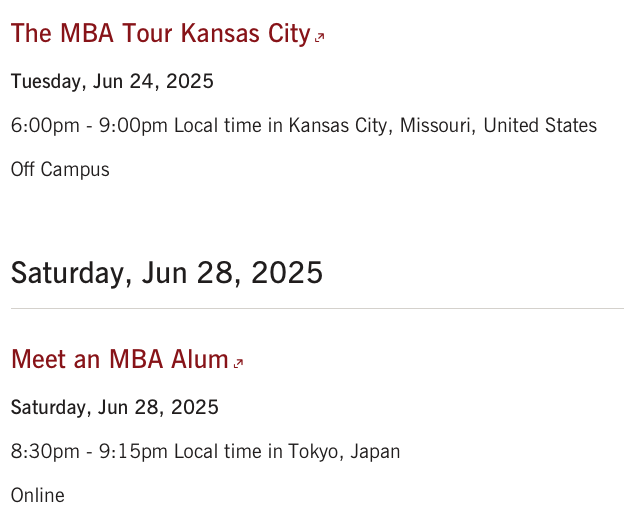Screen dimensions: 624x525
Task: Click external-link arrow icon beside Kansas City title
Action: (x=320, y=37)
